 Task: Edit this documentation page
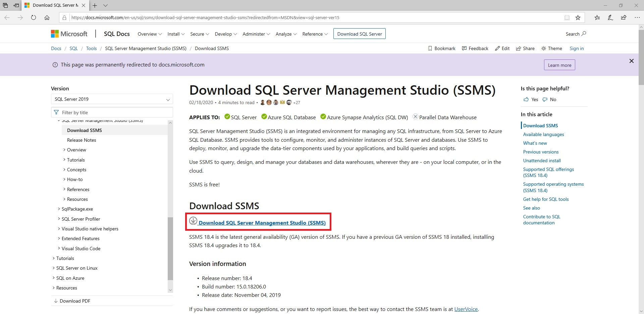tap(502, 48)
